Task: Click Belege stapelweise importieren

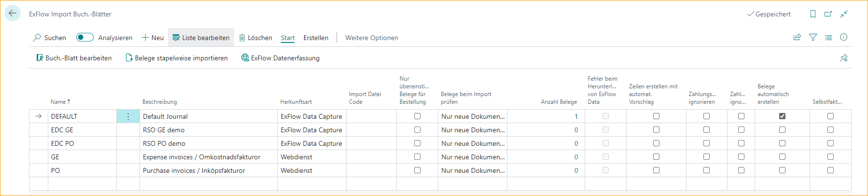Action: [177, 58]
